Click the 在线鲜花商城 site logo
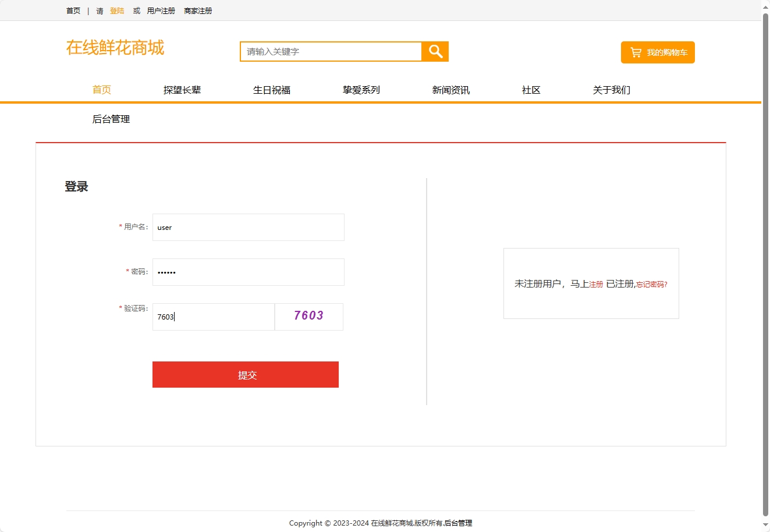Viewport: 770px width, 532px height. click(115, 48)
